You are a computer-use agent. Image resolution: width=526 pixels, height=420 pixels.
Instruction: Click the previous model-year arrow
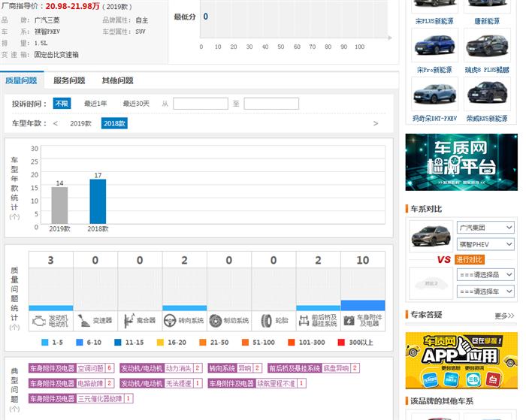pos(56,123)
